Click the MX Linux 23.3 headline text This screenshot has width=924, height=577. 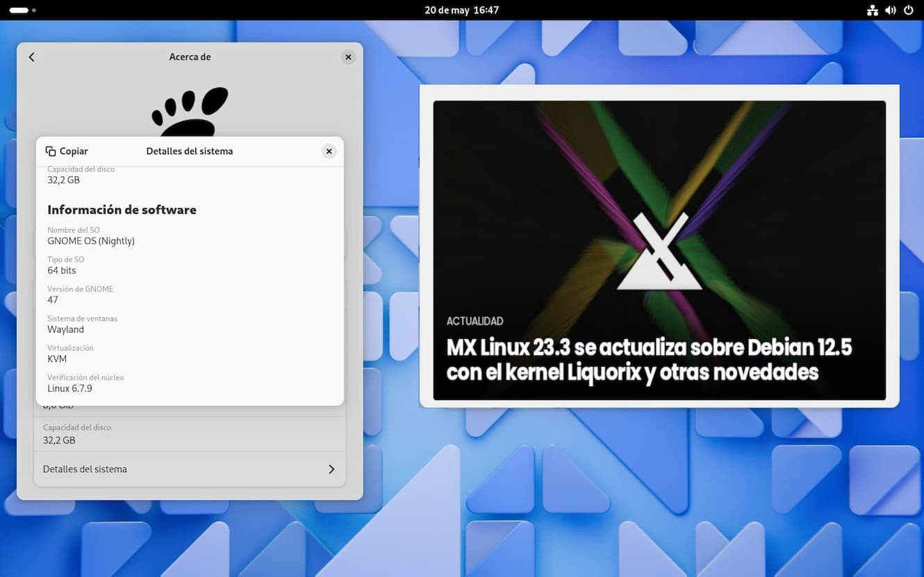pos(649,360)
